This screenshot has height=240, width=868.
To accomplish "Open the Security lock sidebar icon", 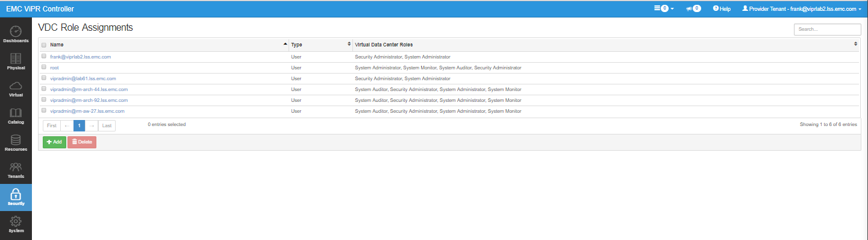I will (x=16, y=197).
